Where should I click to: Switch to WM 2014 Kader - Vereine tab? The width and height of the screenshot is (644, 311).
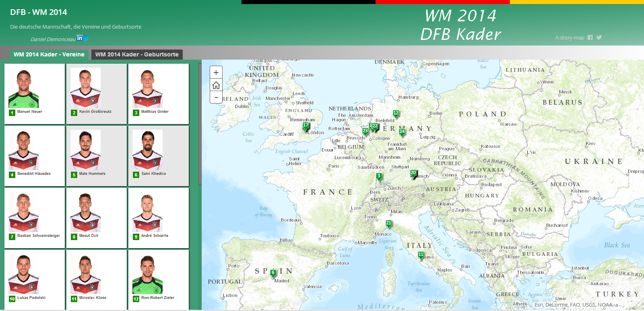coord(49,54)
